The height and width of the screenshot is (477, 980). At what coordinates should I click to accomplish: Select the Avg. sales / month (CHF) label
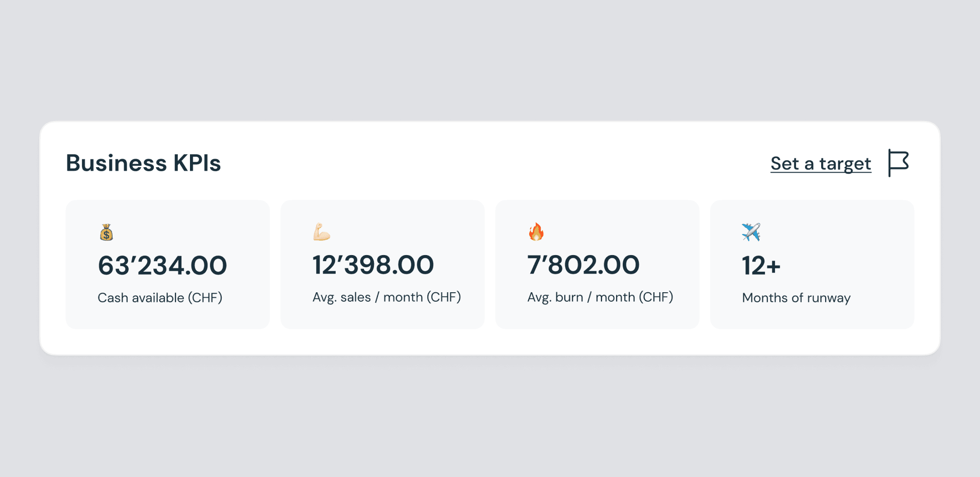(x=386, y=297)
